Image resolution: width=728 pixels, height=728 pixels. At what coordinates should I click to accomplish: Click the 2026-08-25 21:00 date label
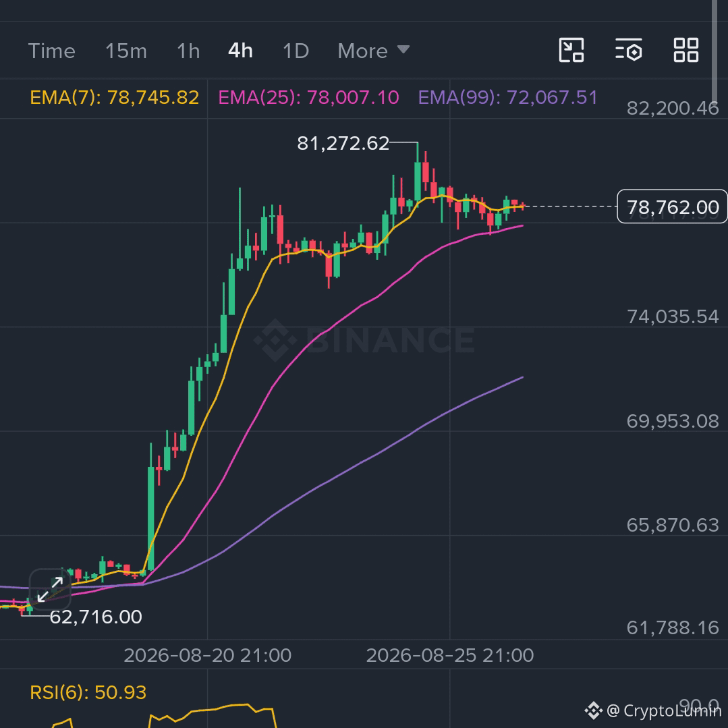point(450,656)
